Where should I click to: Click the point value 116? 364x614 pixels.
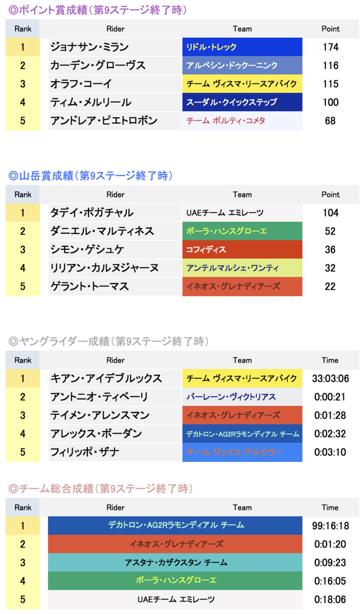pyautogui.click(x=331, y=65)
